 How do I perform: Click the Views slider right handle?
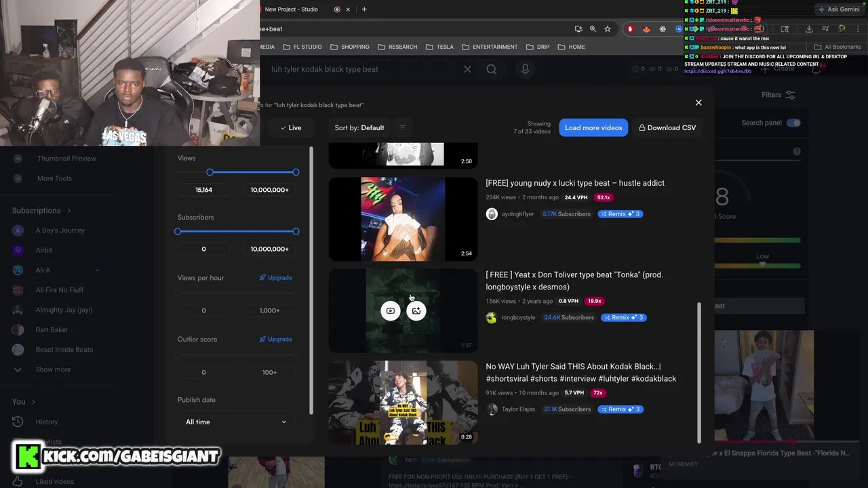click(296, 172)
